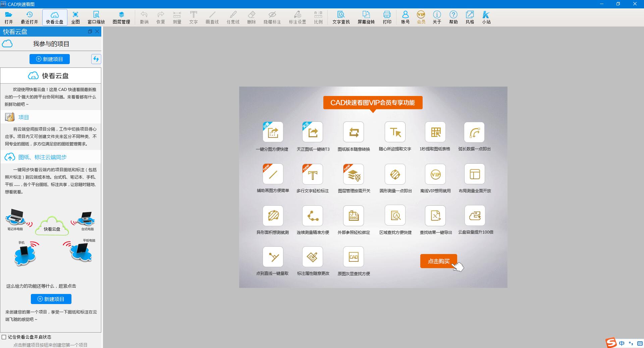Select 异形面积想测就测 feature icon
The image size is (644, 348).
(273, 215)
